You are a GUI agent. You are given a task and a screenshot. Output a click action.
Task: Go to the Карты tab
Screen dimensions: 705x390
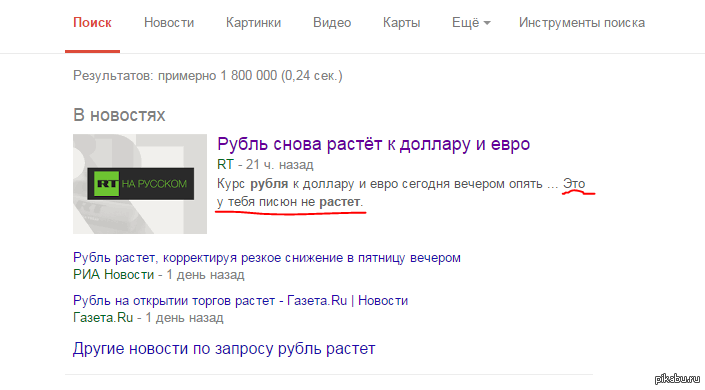pos(401,22)
